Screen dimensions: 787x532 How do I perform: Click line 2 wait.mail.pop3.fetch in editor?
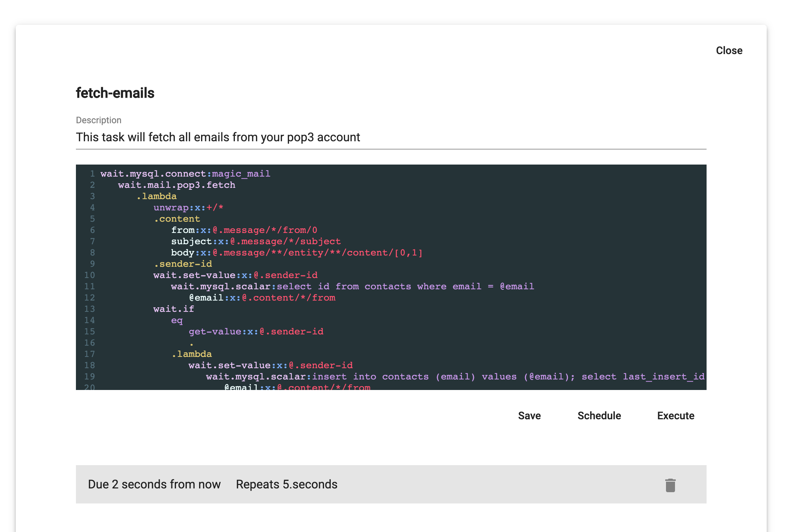tap(177, 185)
